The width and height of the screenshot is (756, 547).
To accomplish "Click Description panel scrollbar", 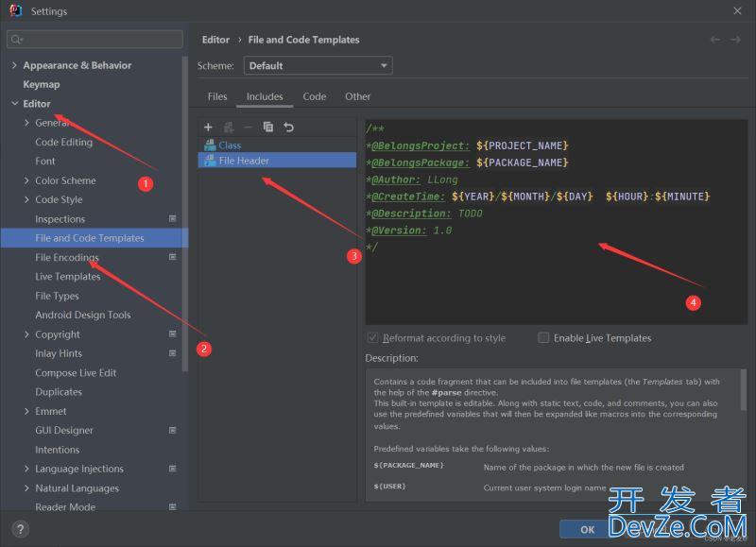I will [x=743, y=390].
